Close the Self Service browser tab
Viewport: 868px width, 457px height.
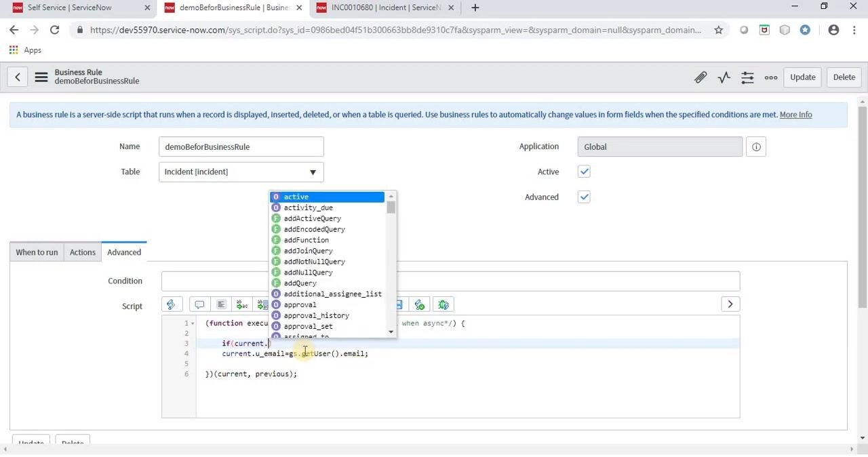coord(148,7)
